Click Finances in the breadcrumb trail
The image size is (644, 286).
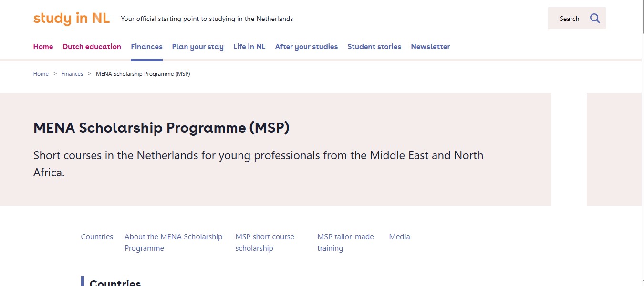[x=72, y=74]
